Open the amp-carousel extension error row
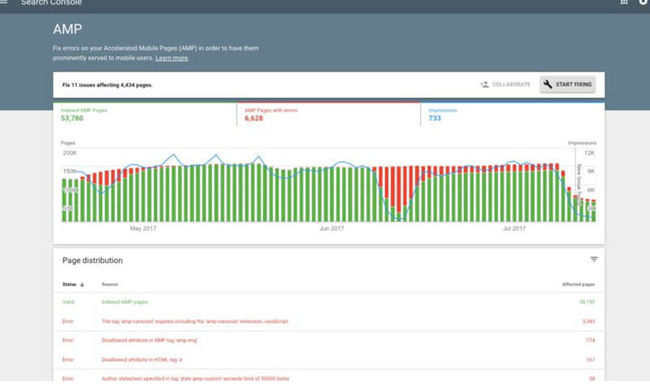The height and width of the screenshot is (392, 650). tap(329, 321)
